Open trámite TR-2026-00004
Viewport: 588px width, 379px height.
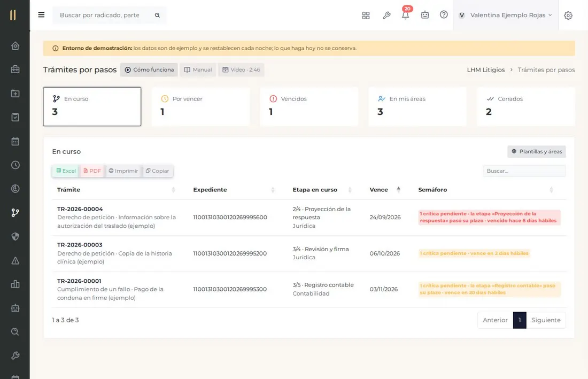point(80,209)
